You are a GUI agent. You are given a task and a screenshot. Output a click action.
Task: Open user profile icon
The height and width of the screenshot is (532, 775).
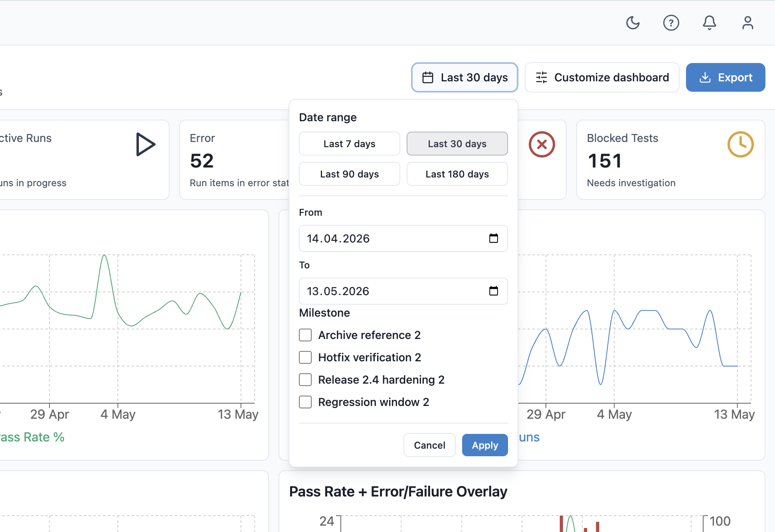point(748,23)
